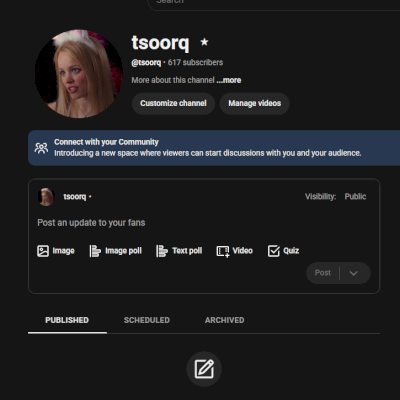Switch to the ARCHIVED tab

point(224,320)
